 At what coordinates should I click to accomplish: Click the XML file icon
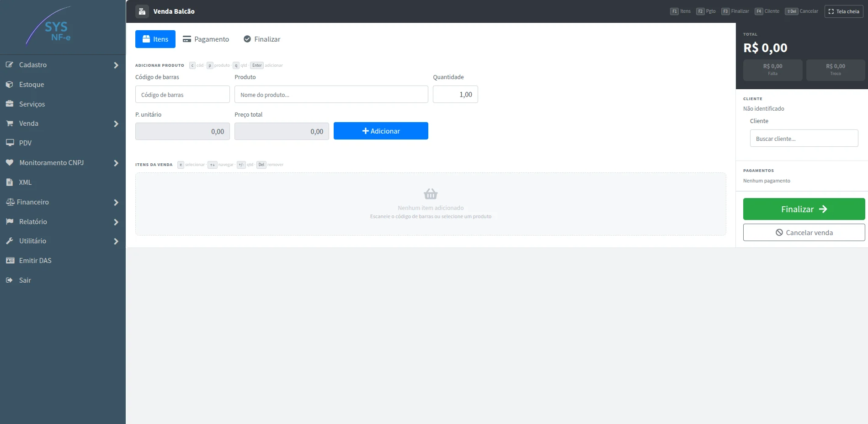pos(10,182)
